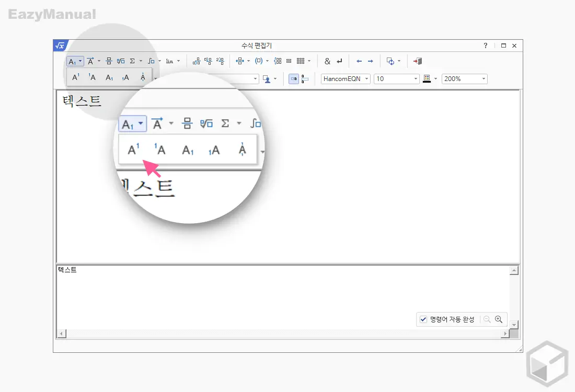
Task: Toggle the line-unit area button
Action: (305, 79)
